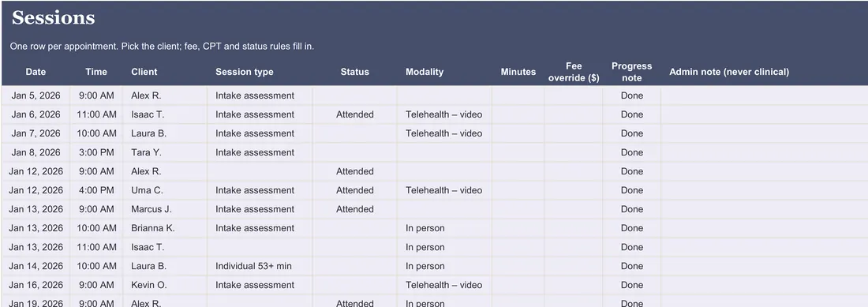Select Attended status in Uma C.'s row

click(x=355, y=190)
